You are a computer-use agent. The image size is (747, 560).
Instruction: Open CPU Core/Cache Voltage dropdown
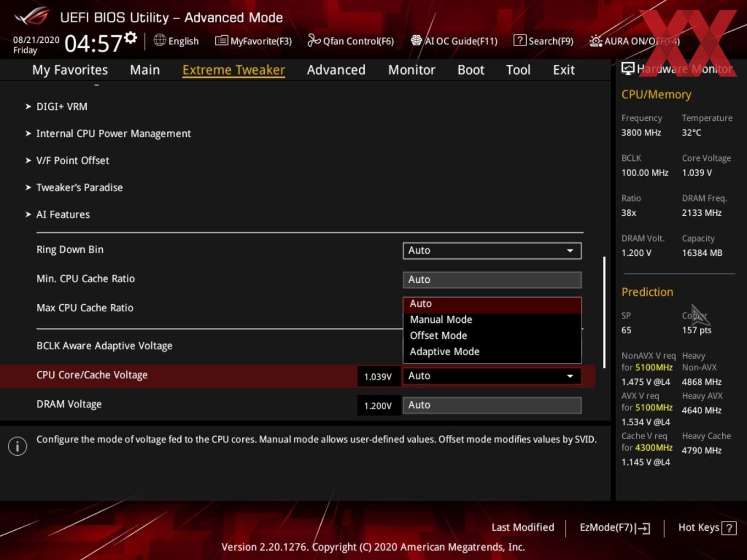(492, 376)
